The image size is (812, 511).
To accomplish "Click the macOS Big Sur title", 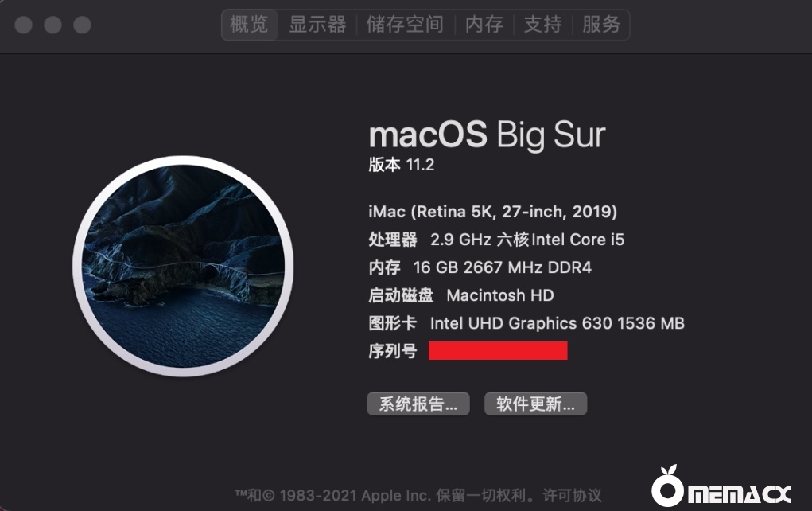I will click(x=487, y=135).
